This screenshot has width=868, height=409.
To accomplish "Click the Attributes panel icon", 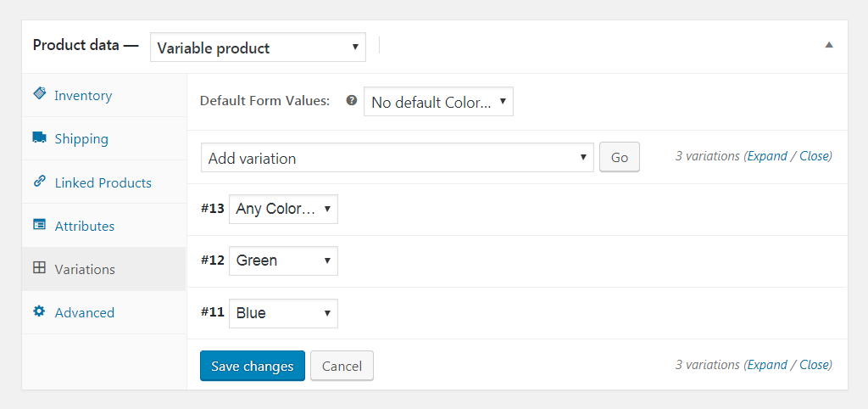I will (39, 225).
